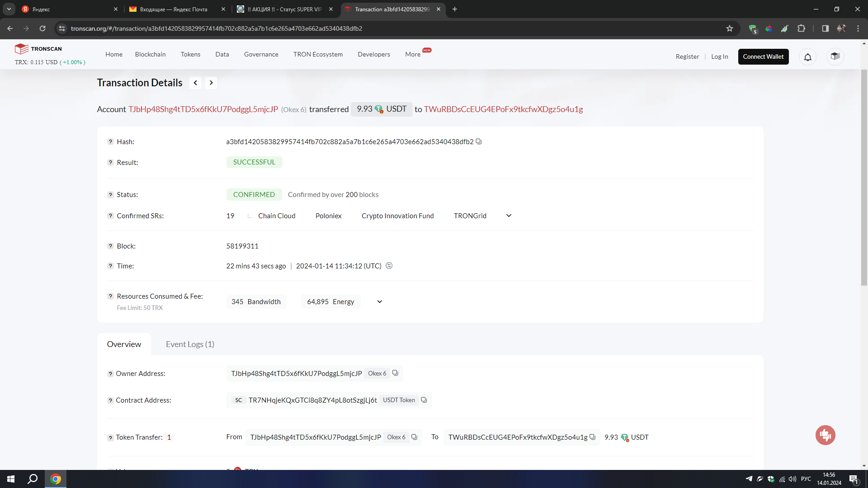
Task: Open the browser tab search dropdown
Action: pos(9,9)
